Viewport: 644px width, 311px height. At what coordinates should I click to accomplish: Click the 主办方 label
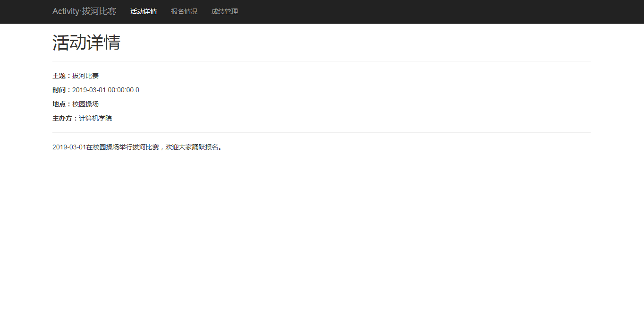[65, 118]
